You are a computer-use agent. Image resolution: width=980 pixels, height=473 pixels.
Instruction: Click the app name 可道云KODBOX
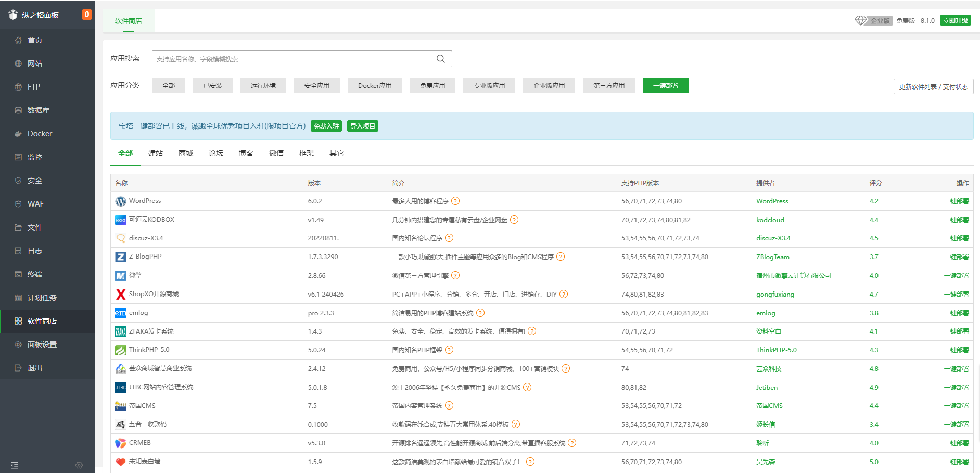click(x=151, y=220)
